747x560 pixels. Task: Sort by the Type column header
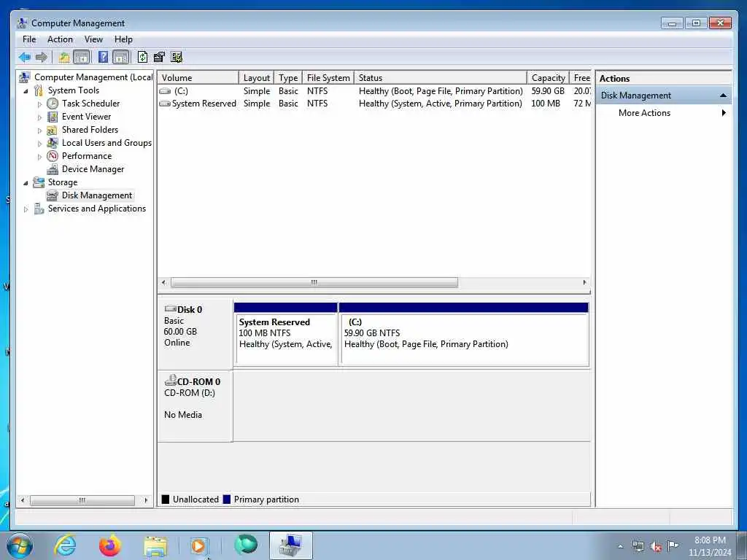tap(288, 77)
